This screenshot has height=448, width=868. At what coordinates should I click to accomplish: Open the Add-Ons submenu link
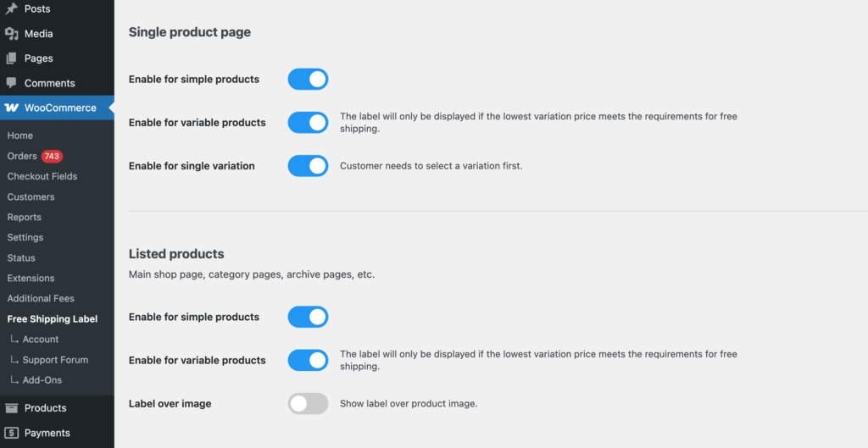pyautogui.click(x=42, y=380)
